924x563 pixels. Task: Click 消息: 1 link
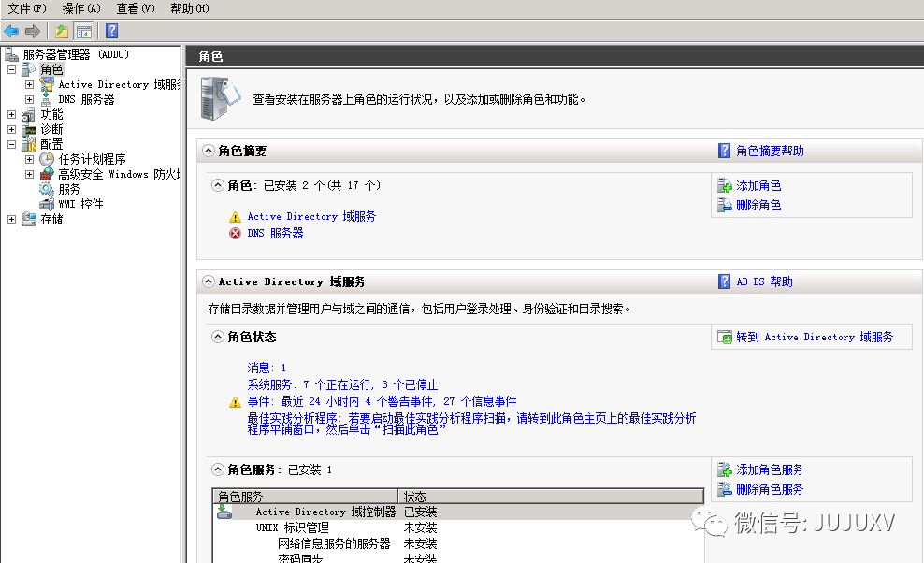tap(267, 368)
